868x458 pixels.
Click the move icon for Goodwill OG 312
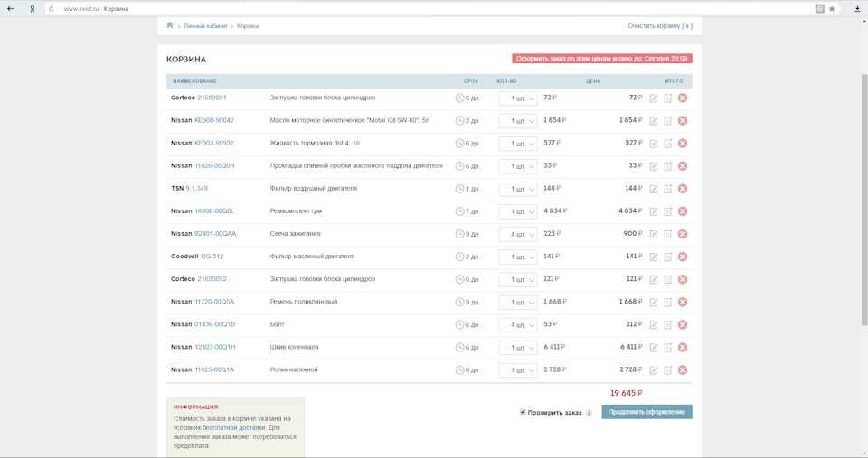[x=667, y=257]
